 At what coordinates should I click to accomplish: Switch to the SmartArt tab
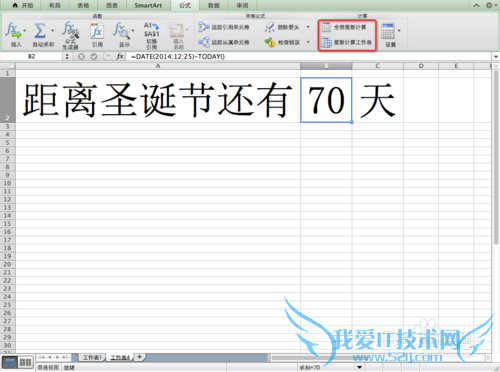148,5
